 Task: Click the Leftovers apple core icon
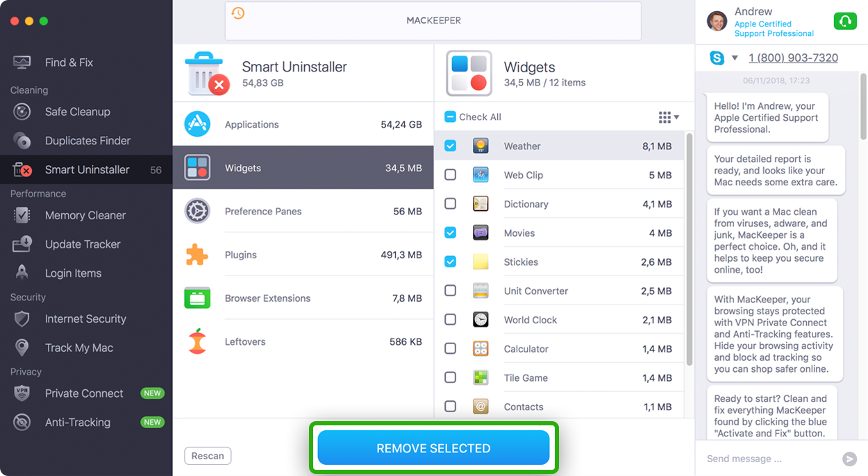(x=197, y=341)
